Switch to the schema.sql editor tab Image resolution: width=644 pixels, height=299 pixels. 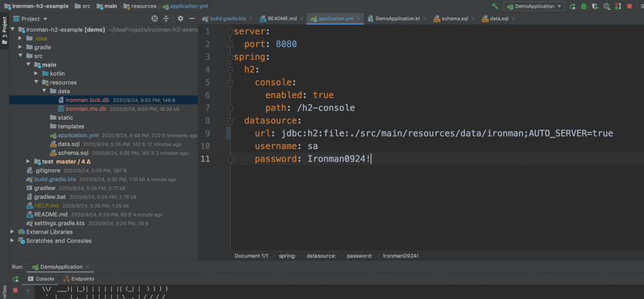tap(455, 18)
